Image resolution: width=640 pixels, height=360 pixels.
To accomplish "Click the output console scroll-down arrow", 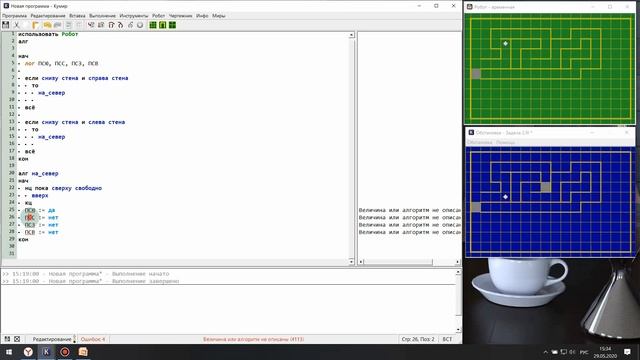I will coord(458,329).
